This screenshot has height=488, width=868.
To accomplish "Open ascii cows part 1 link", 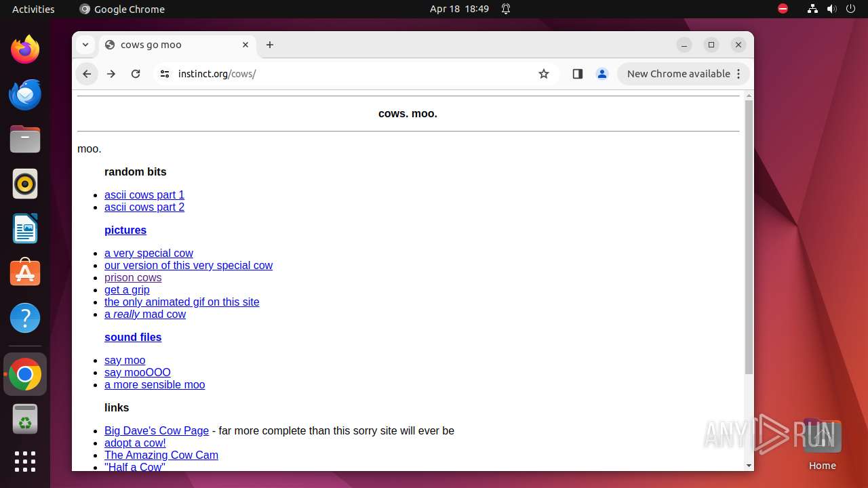I will pyautogui.click(x=144, y=195).
